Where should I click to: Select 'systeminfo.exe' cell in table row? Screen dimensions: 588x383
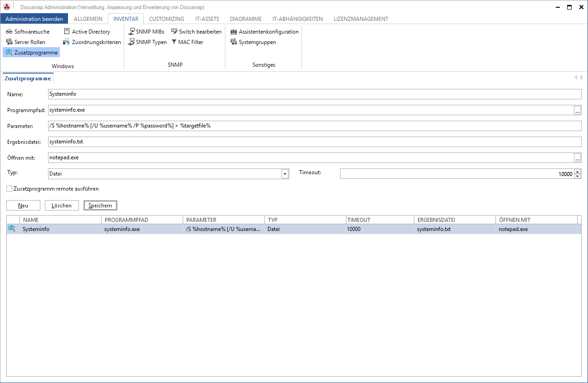[142, 229]
